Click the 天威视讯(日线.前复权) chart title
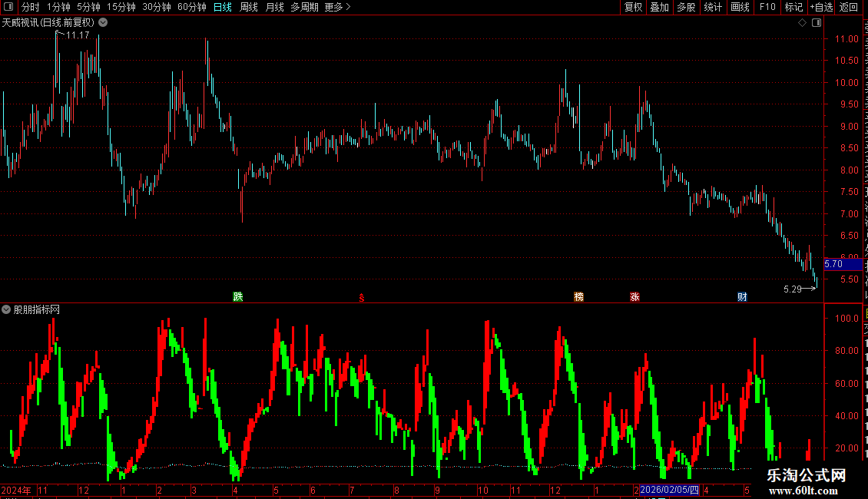868x499 pixels. point(48,23)
